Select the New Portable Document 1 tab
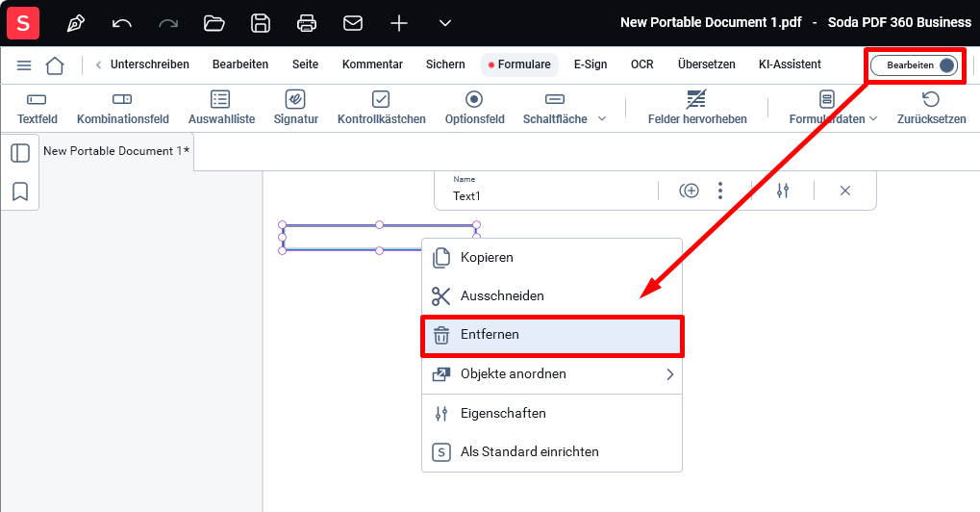 (116, 151)
